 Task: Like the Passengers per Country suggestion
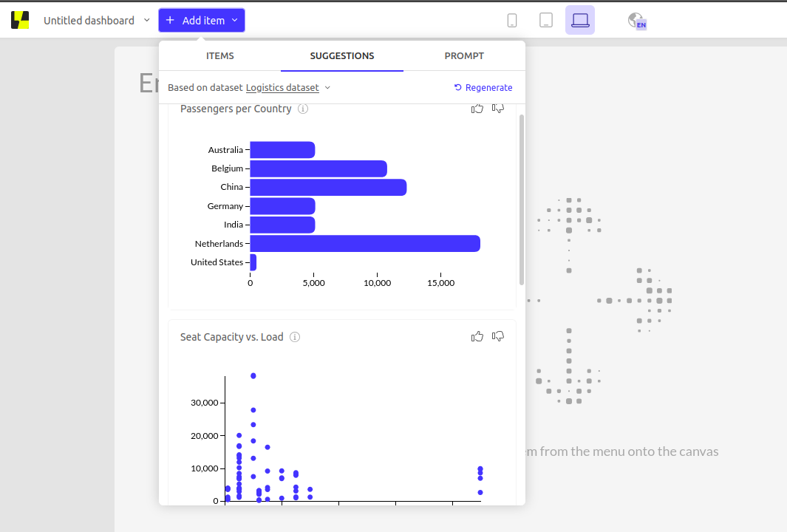[x=477, y=109]
